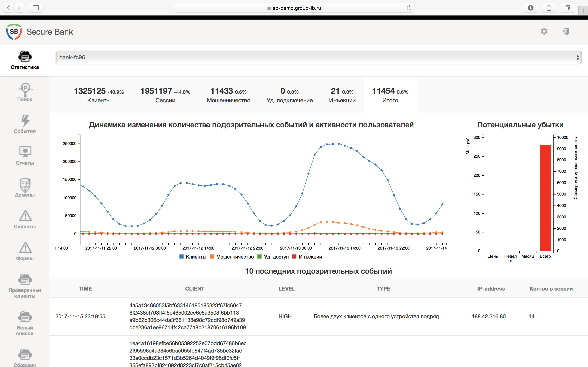Open the Белый список icon
588x367 pixels.
click(x=25, y=317)
